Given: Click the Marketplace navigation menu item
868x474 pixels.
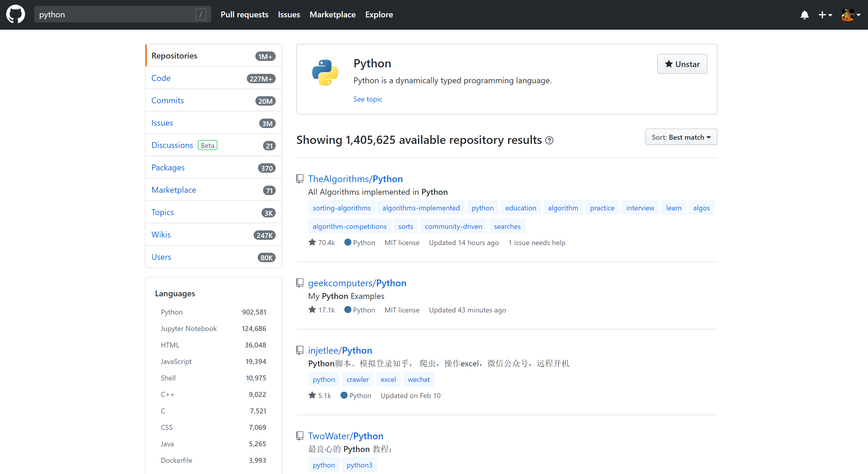Looking at the screenshot, I should (332, 15).
